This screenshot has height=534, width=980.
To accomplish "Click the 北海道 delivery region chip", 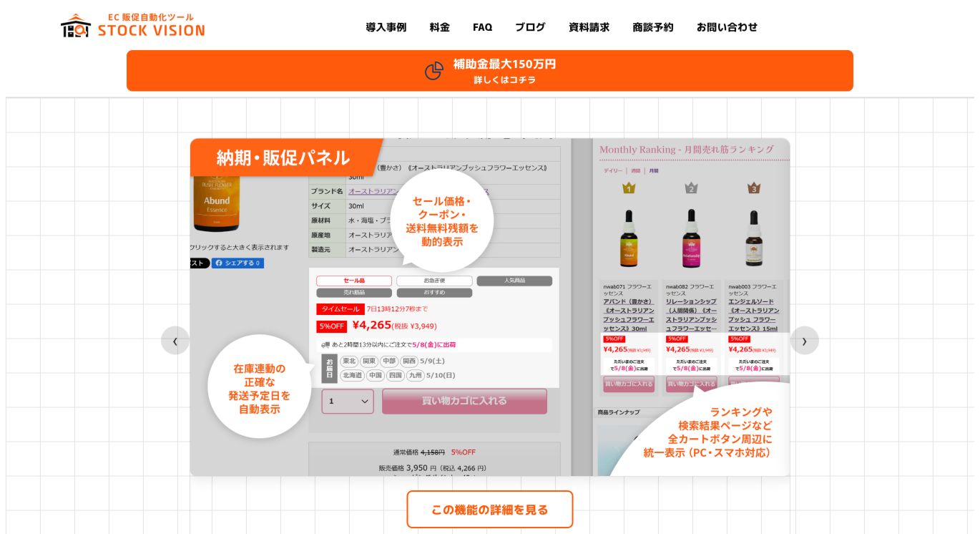I will pyautogui.click(x=352, y=375).
